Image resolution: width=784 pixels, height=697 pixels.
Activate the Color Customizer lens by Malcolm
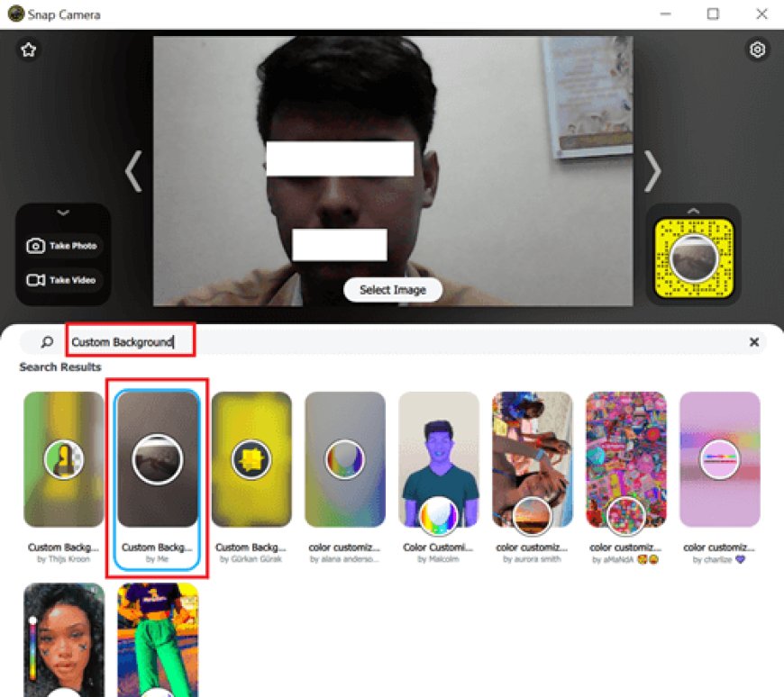tap(439, 459)
